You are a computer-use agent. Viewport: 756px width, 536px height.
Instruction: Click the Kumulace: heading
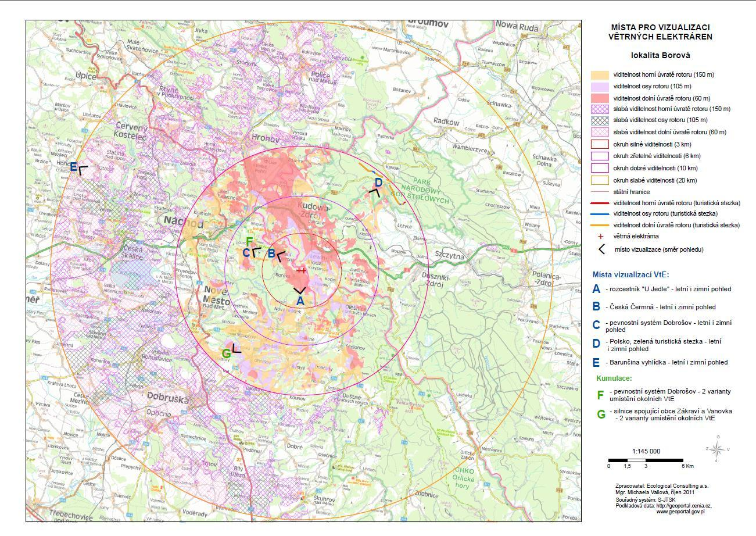(x=615, y=378)
